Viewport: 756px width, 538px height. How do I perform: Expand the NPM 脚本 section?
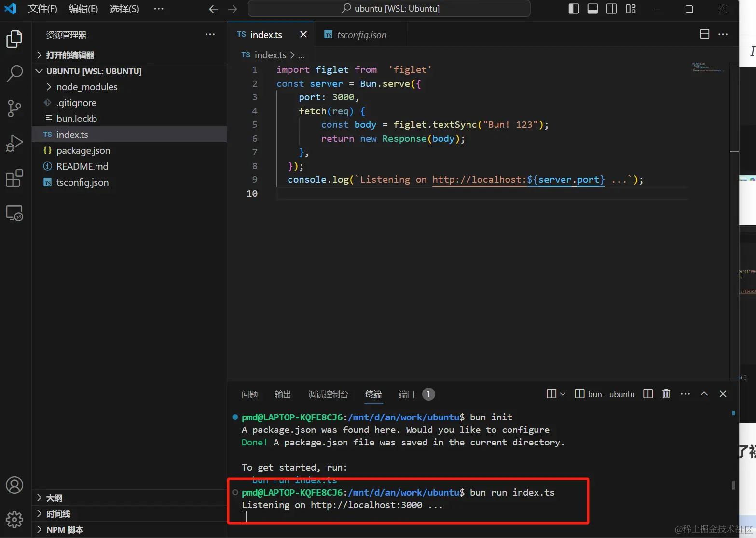pyautogui.click(x=129, y=530)
